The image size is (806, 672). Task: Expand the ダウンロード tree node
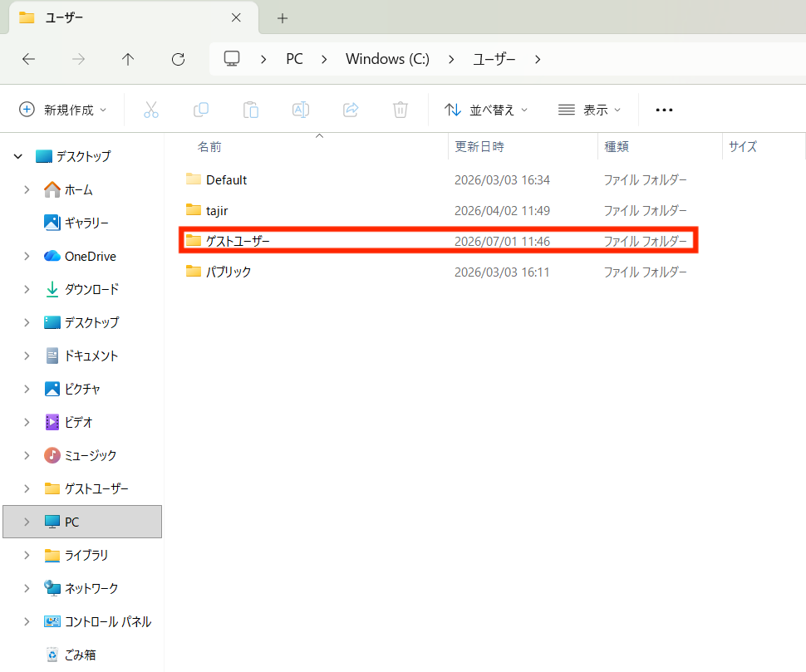pyautogui.click(x=27, y=289)
